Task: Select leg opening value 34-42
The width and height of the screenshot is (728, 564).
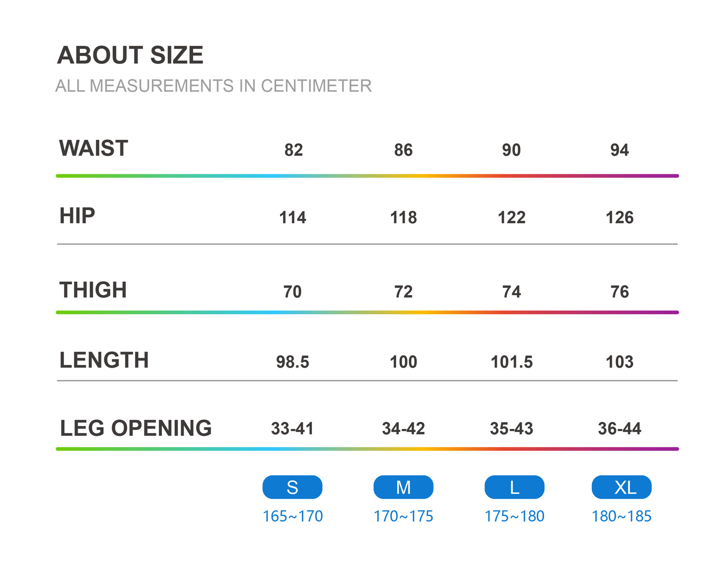Action: 403,429
